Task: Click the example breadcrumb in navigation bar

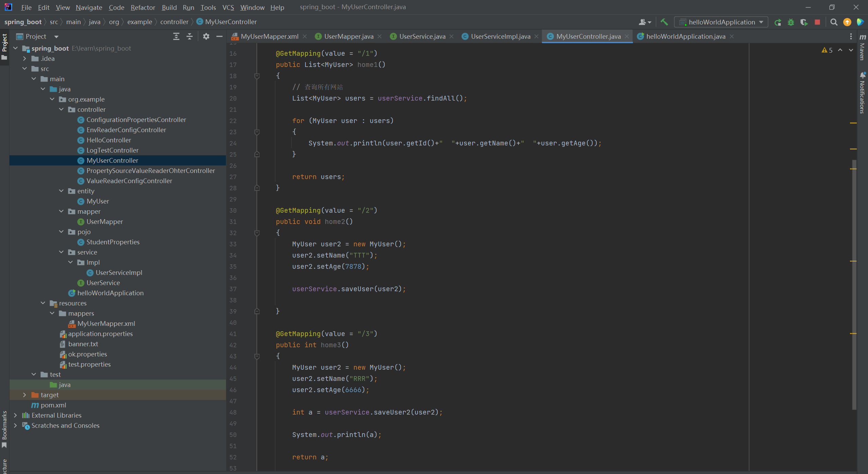Action: point(139,22)
